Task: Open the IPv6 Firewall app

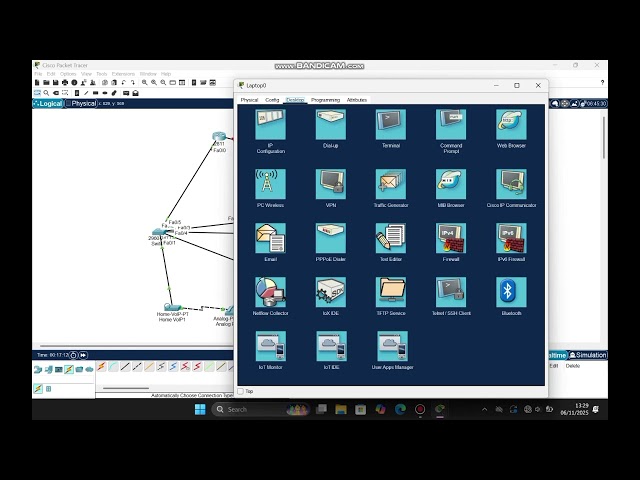Action: [x=511, y=238]
